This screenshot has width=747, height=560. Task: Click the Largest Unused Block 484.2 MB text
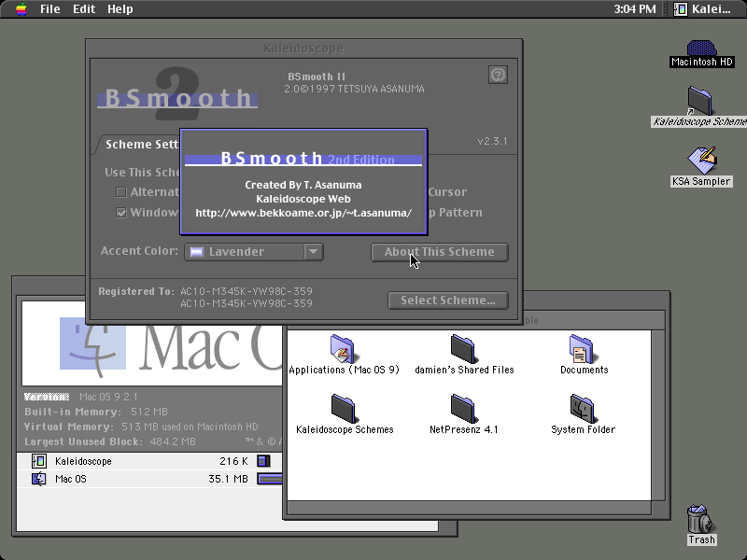109,441
